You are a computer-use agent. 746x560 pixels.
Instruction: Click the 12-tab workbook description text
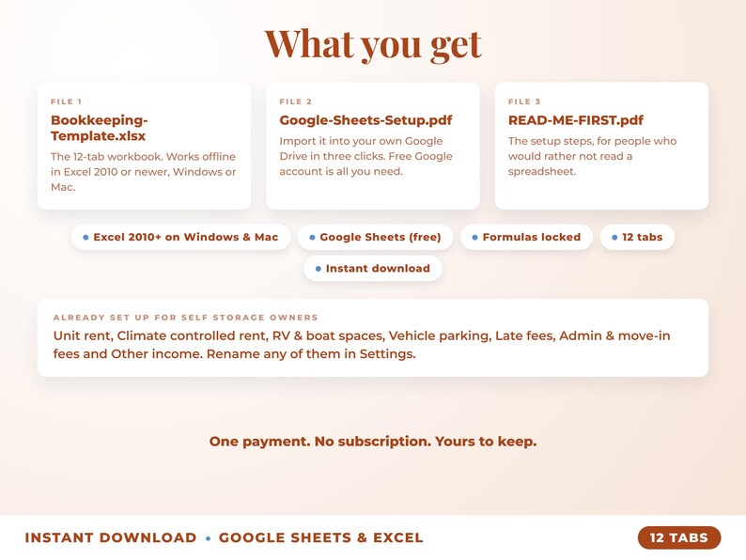143,172
